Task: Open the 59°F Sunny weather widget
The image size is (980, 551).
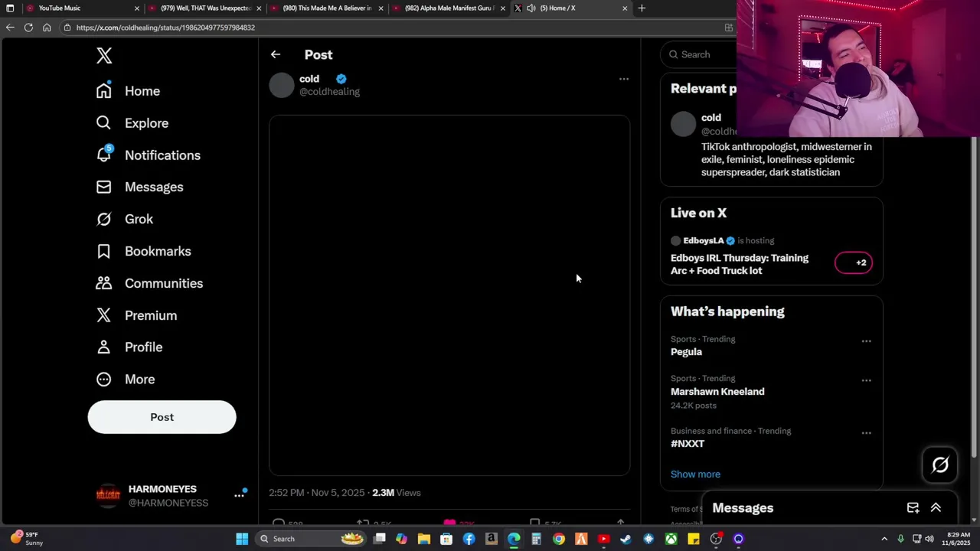Action: click(26, 539)
